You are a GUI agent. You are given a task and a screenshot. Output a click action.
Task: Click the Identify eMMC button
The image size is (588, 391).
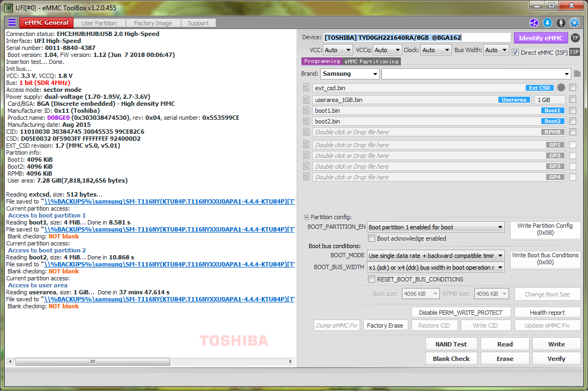pyautogui.click(x=540, y=38)
